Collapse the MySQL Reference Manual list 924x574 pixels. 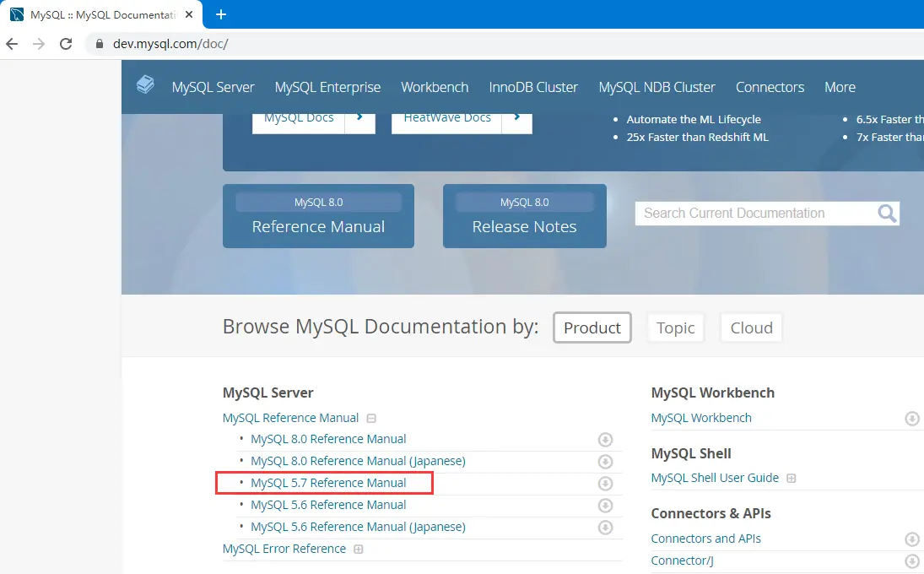click(x=371, y=418)
